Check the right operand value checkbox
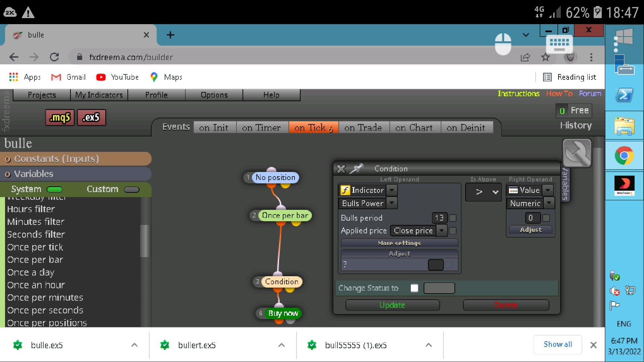This screenshot has height=362, width=644. (x=546, y=218)
